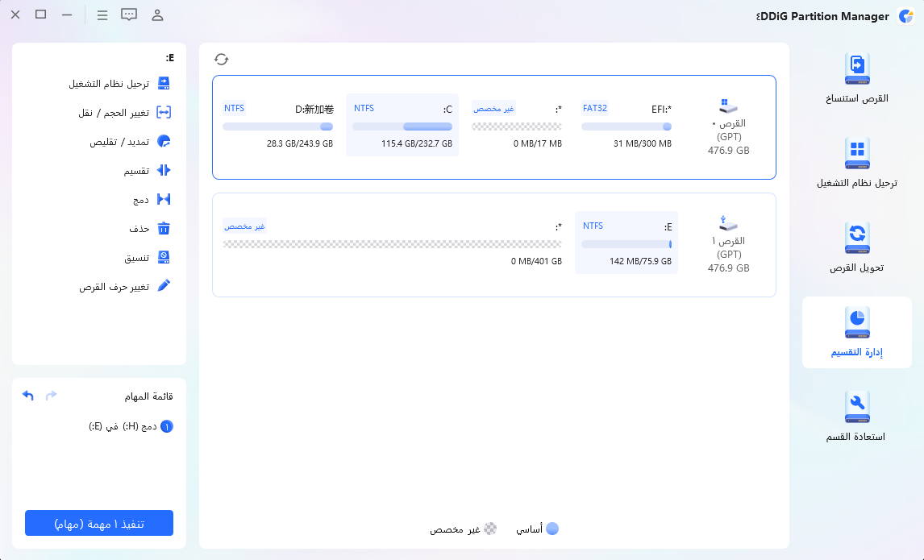Switch to Partition Management (إدارة التقسيم) tab
The height and width of the screenshot is (560, 924).
click(x=857, y=332)
